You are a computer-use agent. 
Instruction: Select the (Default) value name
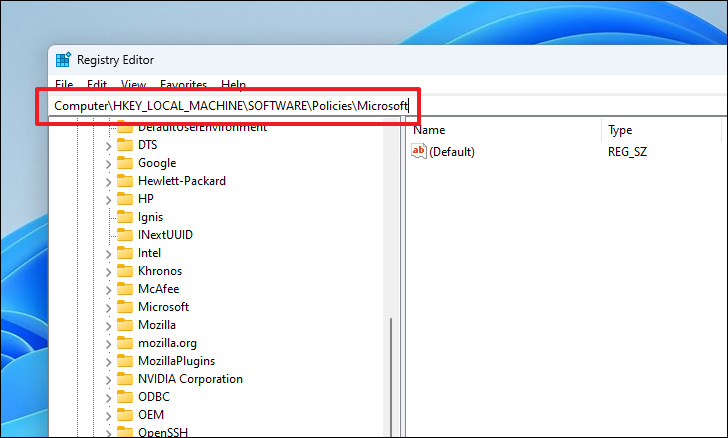(452, 152)
